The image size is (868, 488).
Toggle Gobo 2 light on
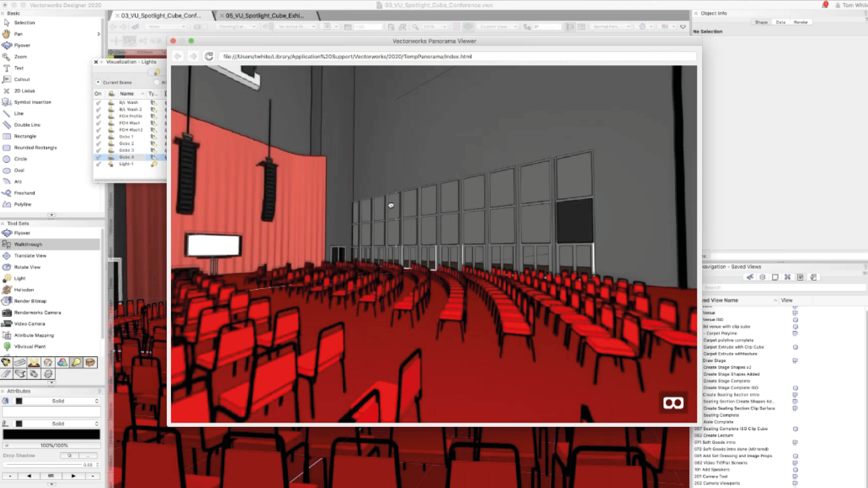point(98,144)
